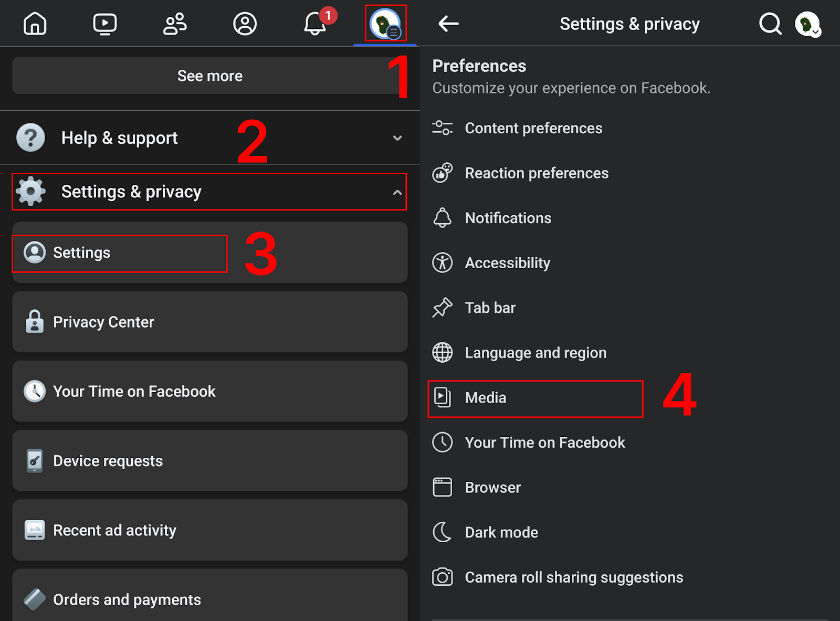Open the Video (Watch) tab icon

coord(105,24)
